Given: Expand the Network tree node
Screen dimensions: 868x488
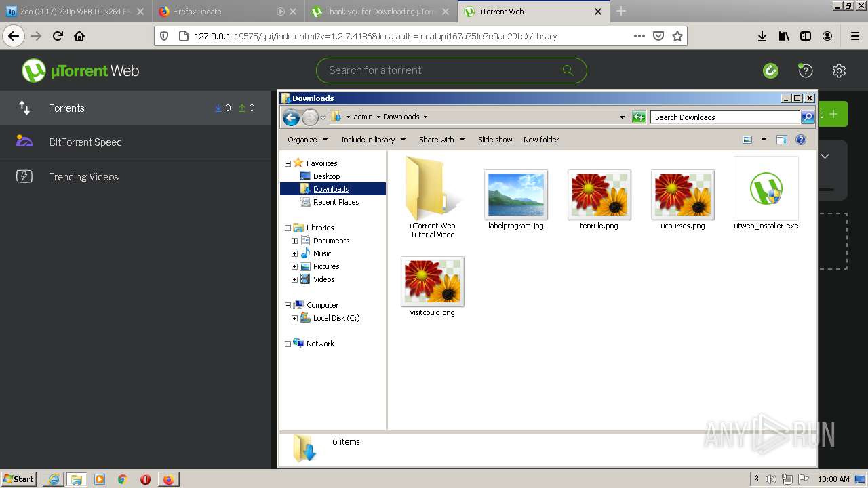Looking at the screenshot, I should click(288, 344).
